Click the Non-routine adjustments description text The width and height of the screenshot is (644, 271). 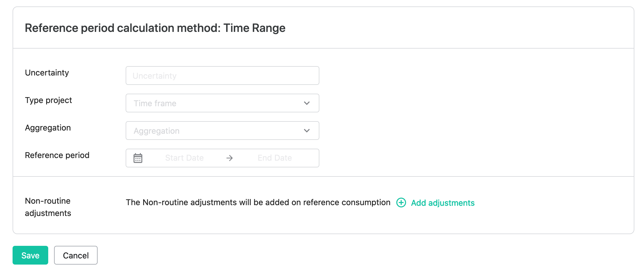(x=258, y=203)
